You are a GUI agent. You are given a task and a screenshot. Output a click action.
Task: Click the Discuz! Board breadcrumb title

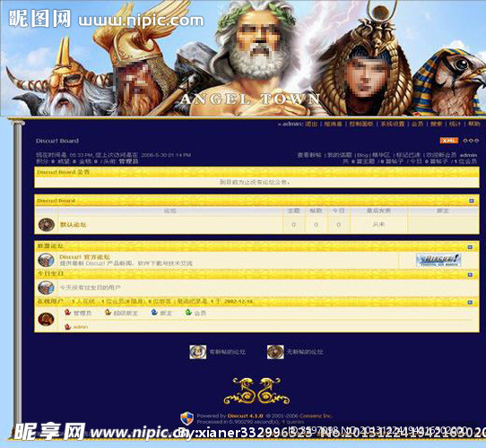pos(57,141)
